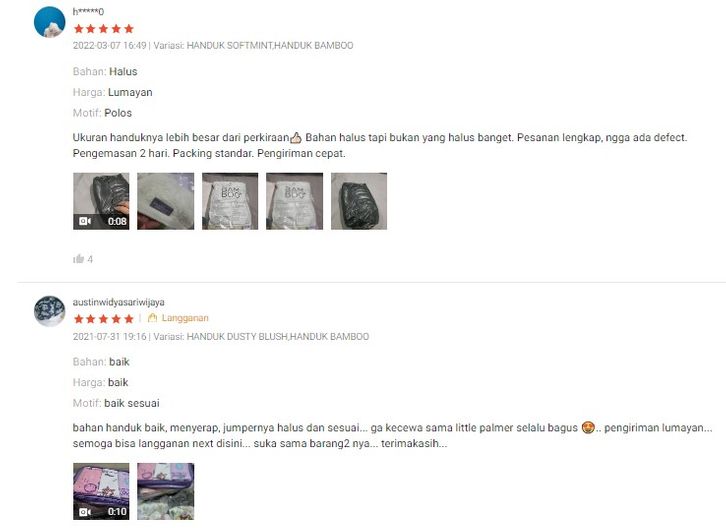Open the blue avatar of reviewer h*****0
This screenshot has height=528, width=726.
click(50, 22)
